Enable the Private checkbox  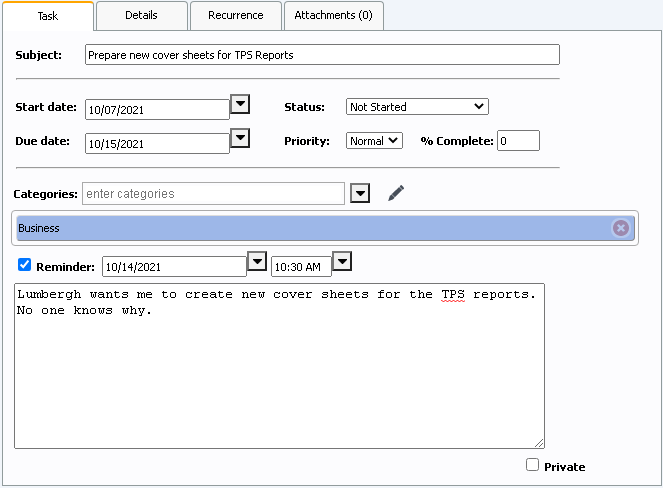tap(532, 465)
